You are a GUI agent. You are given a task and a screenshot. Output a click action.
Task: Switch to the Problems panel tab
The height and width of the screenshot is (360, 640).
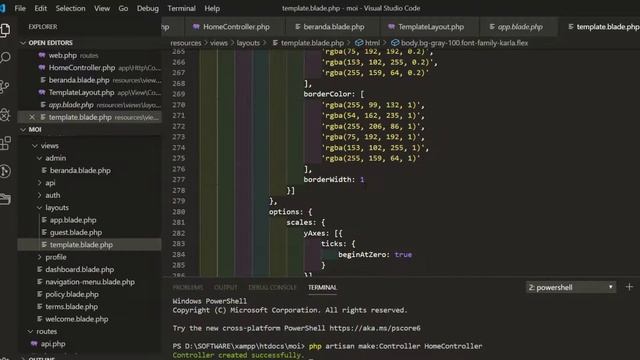pyautogui.click(x=188, y=287)
